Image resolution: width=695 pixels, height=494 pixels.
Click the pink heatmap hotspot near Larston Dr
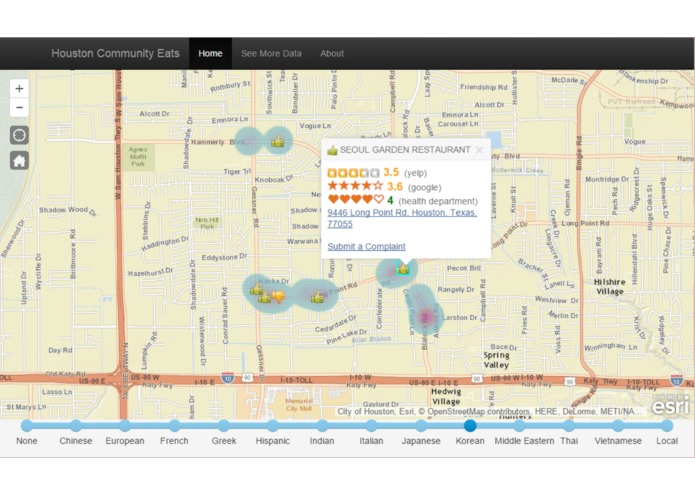(x=426, y=316)
